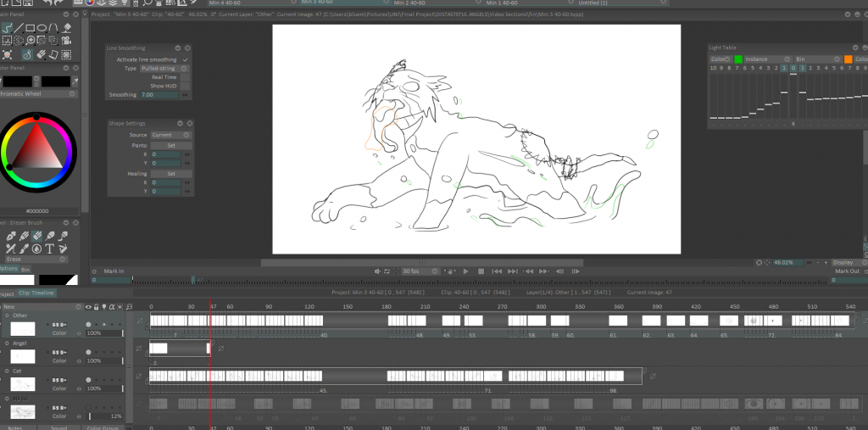Toggle the sound speaker icon
Image resolution: width=868 pixels, height=430 pixels.
point(377,271)
